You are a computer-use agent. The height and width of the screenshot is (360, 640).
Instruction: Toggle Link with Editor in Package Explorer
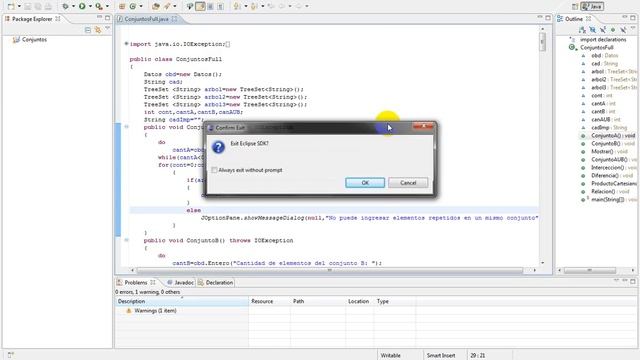click(98, 30)
